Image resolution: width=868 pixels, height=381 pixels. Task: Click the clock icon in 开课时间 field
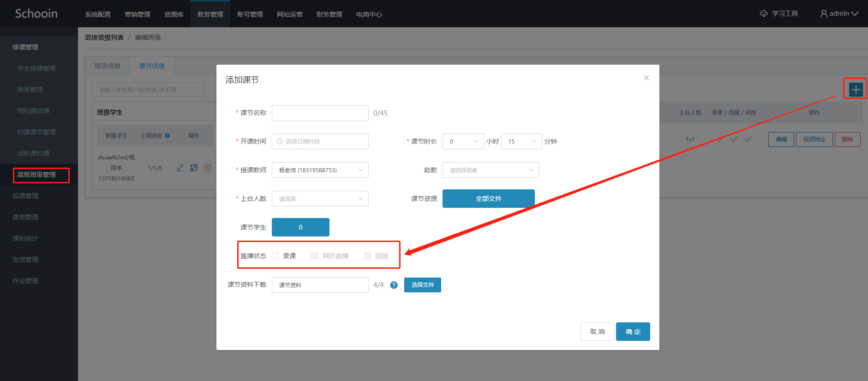[280, 141]
